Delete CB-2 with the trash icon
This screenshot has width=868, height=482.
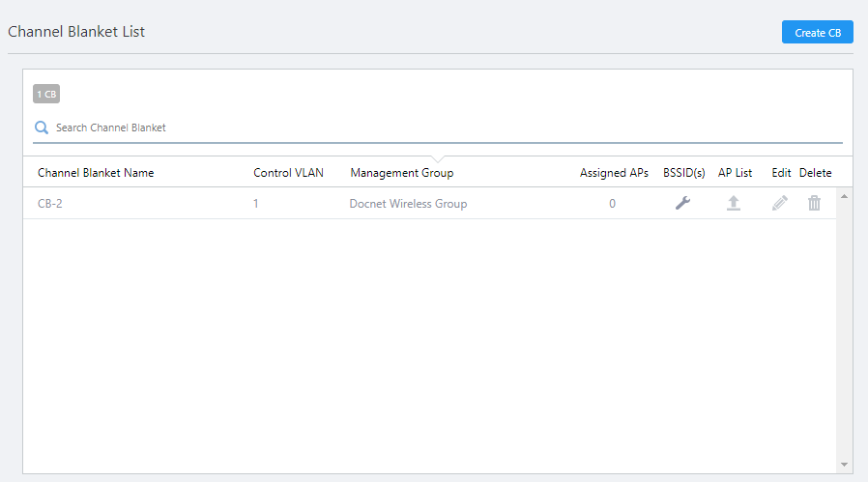tap(815, 204)
